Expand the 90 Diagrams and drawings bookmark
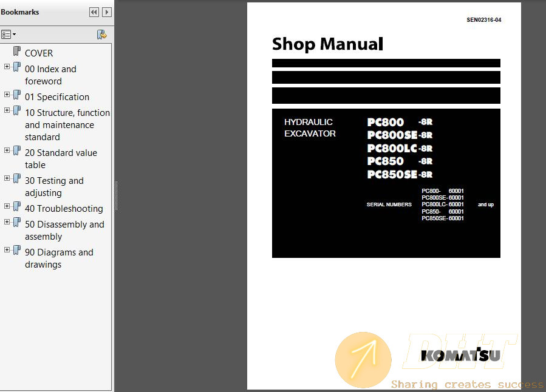 point(7,250)
